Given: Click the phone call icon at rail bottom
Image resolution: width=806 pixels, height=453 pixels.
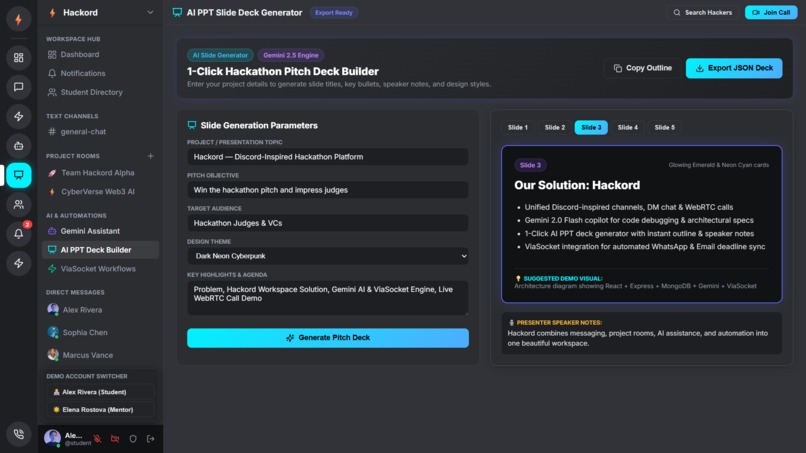Looking at the screenshot, I should pyautogui.click(x=19, y=434).
